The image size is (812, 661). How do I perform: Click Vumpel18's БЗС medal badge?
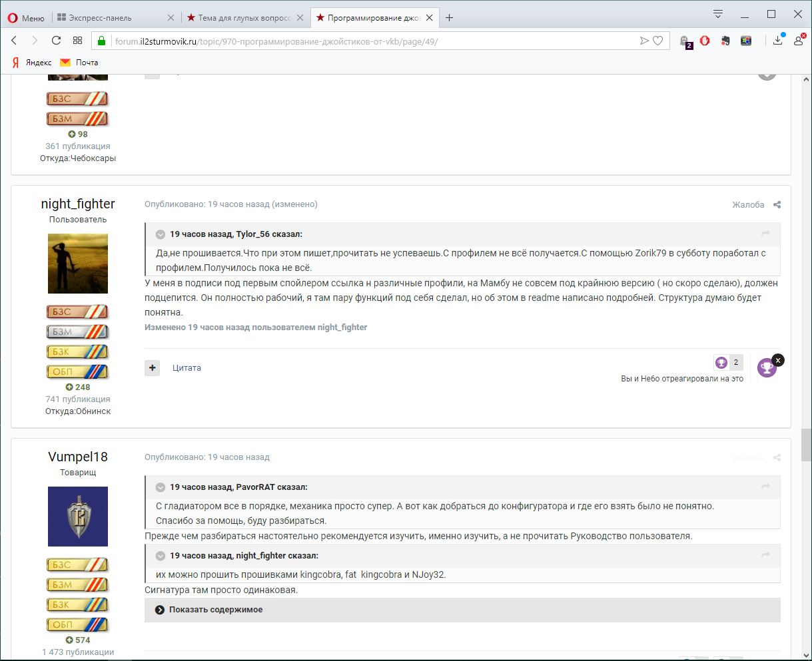(77, 564)
